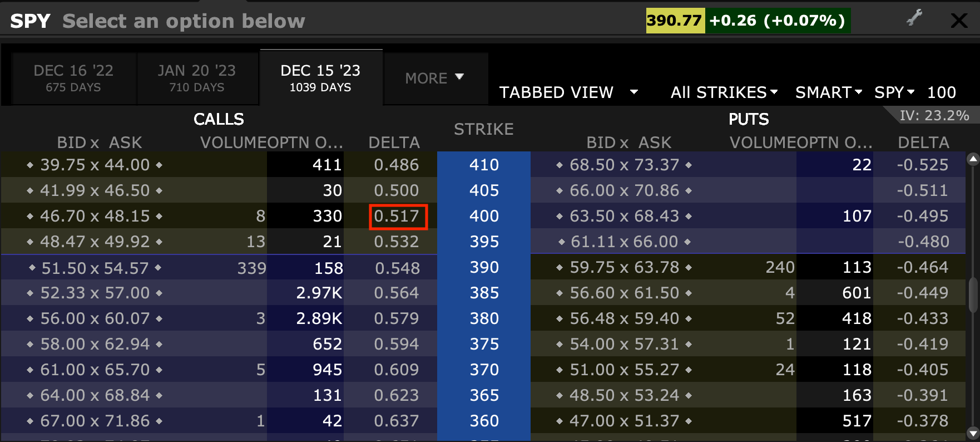The width and height of the screenshot is (980, 442).
Task: Click the scrollbar down arrow
Action: tap(973, 433)
